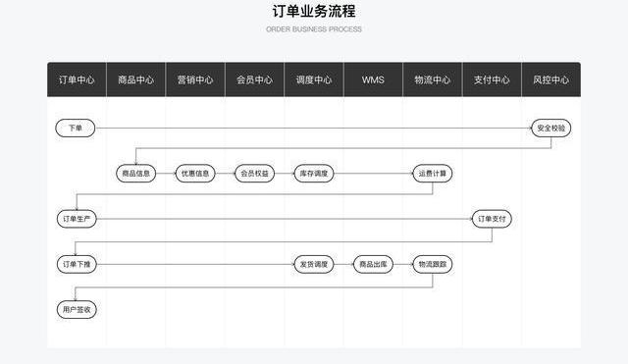This screenshot has height=364, width=628.
Task: Click the 会员权益 node
Action: click(255, 174)
